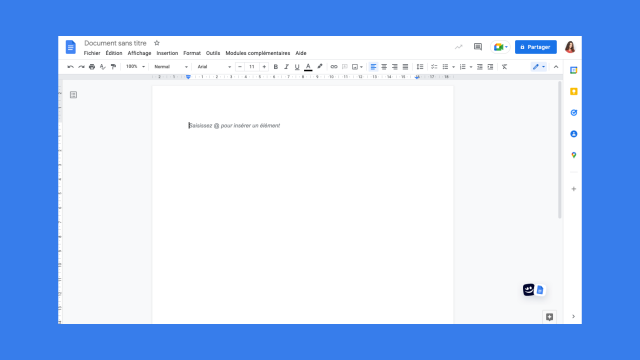The width and height of the screenshot is (640, 360).
Task: Open the Format menu
Action: coord(192,53)
